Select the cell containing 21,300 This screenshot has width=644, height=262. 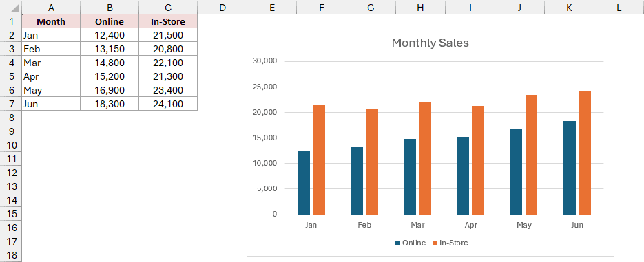click(x=168, y=76)
